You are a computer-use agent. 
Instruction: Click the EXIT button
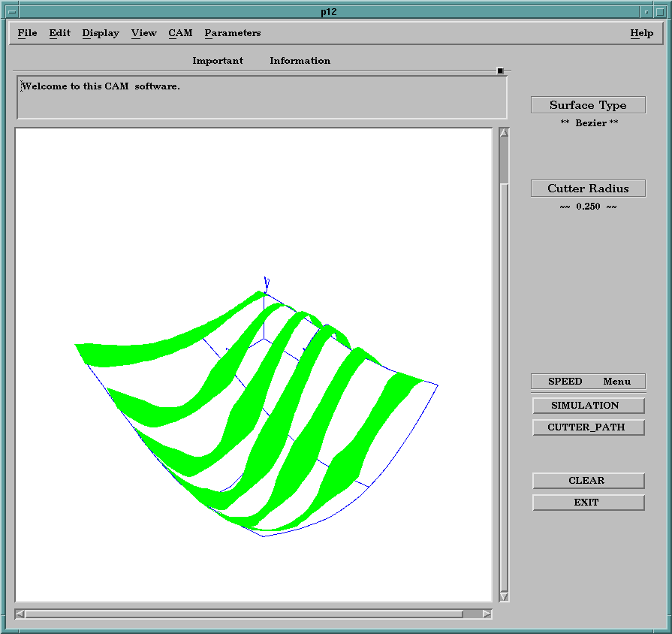589,503
